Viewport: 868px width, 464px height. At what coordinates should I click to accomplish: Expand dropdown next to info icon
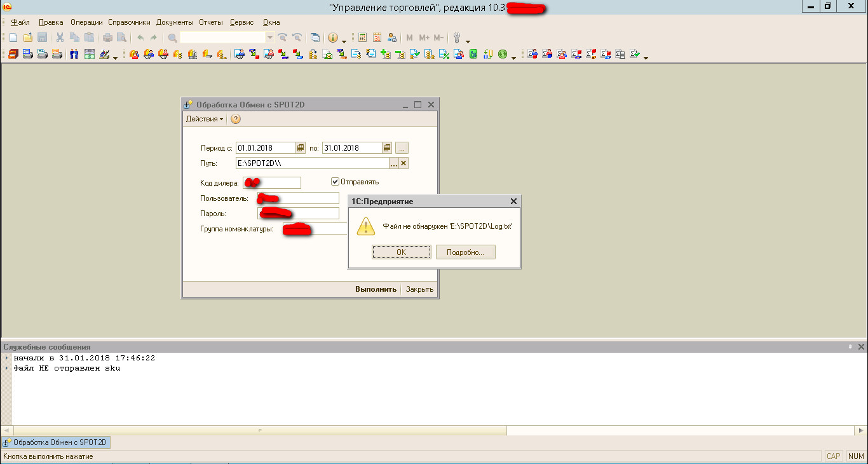344,41
